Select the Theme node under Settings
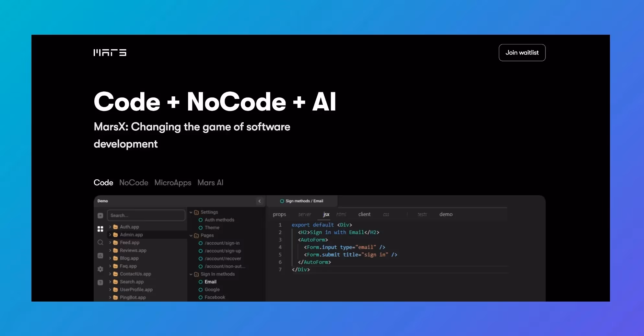 (x=212, y=228)
